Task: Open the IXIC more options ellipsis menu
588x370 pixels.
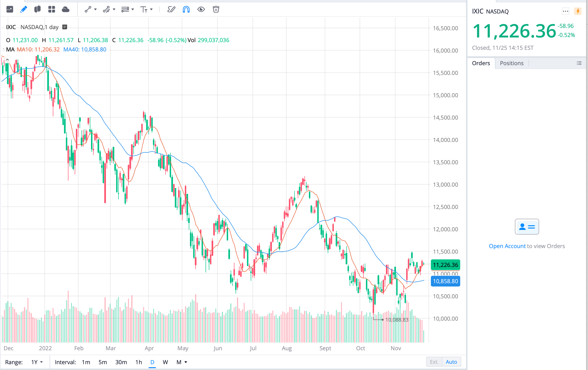Action: (x=565, y=11)
